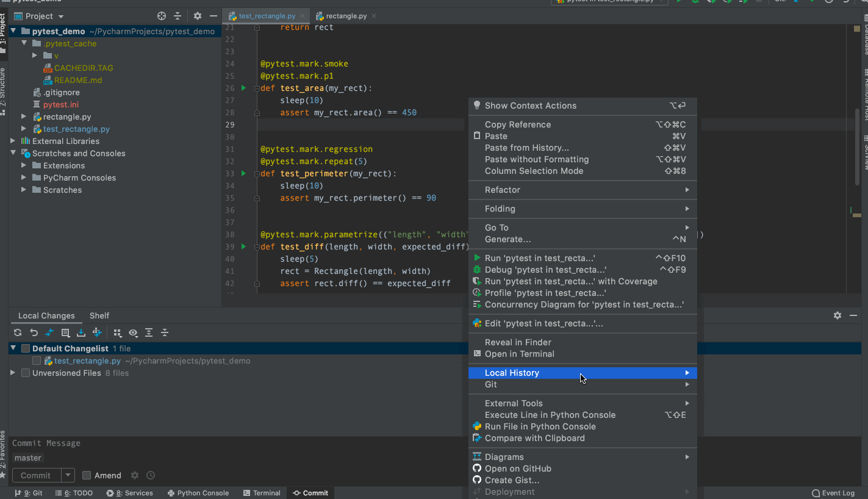Viewport: 868px width, 499px height.
Task: Click the run gutter icon beside test_diff
Action: pyautogui.click(x=243, y=246)
